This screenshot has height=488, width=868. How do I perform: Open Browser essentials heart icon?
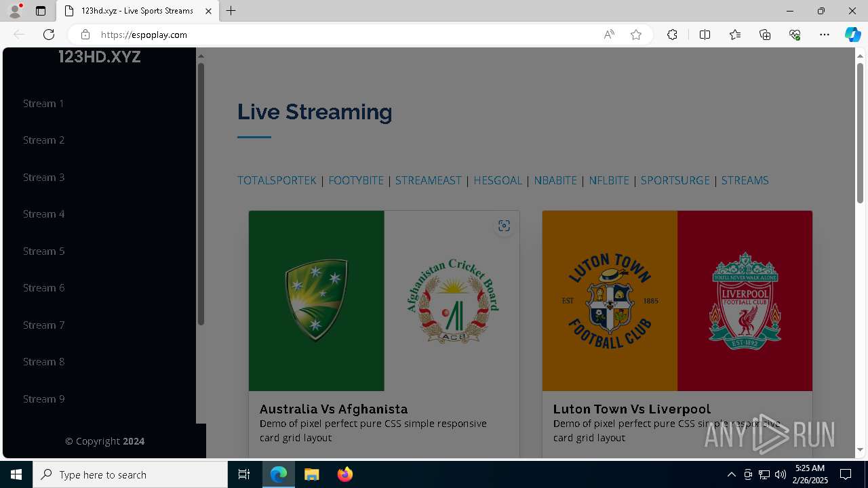(x=795, y=35)
